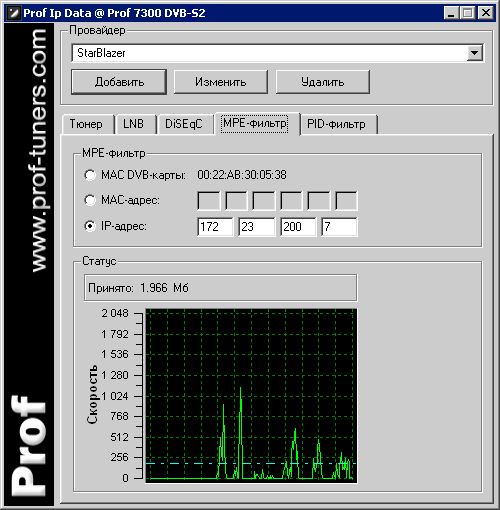Switch to the Тюнер tab

[88, 124]
